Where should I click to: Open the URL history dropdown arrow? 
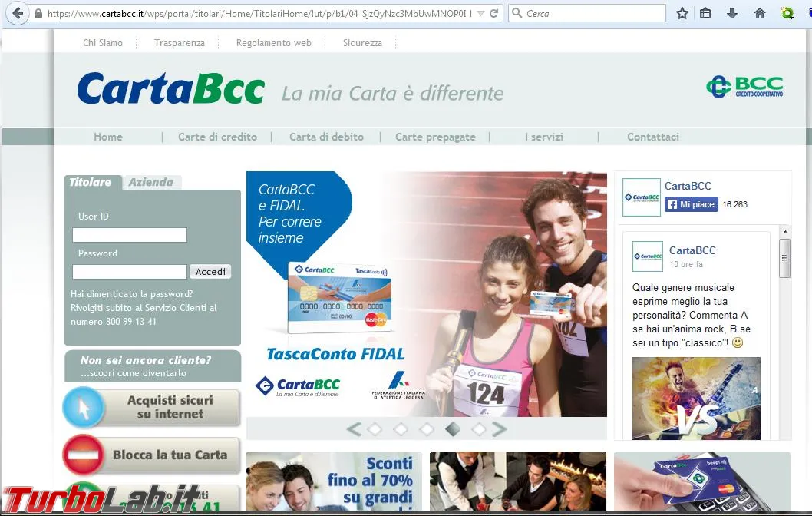pyautogui.click(x=480, y=14)
